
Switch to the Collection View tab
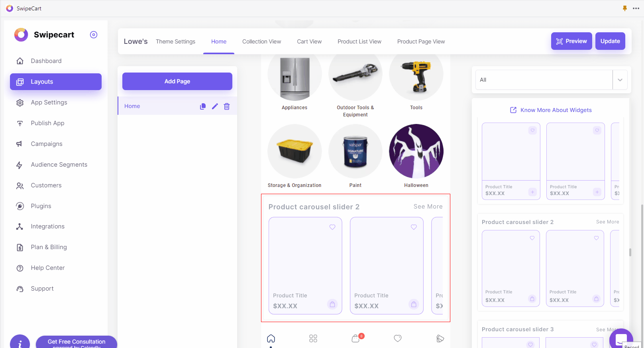(261, 41)
